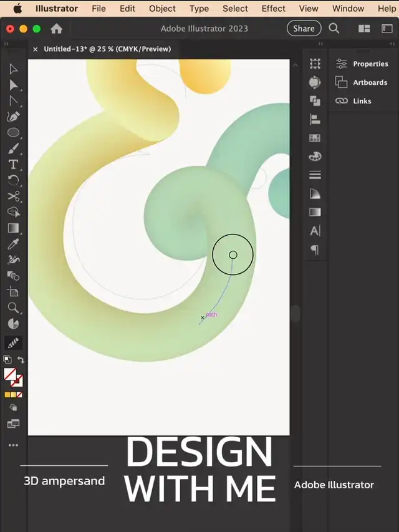Change the screen mode
This screenshot has height=532, width=399.
13,424
